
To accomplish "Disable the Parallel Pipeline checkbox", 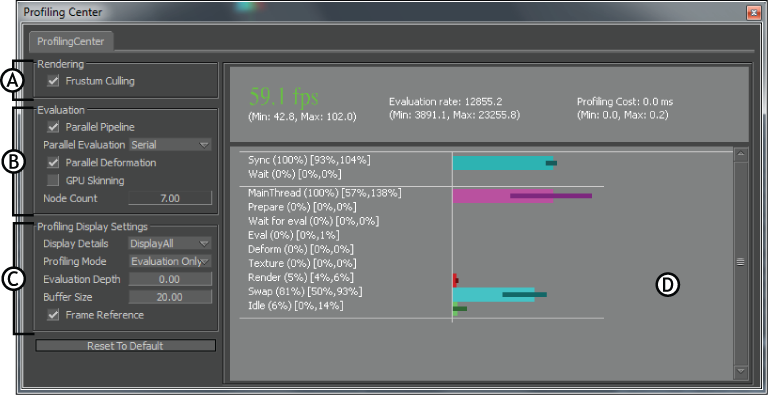I will pos(53,127).
